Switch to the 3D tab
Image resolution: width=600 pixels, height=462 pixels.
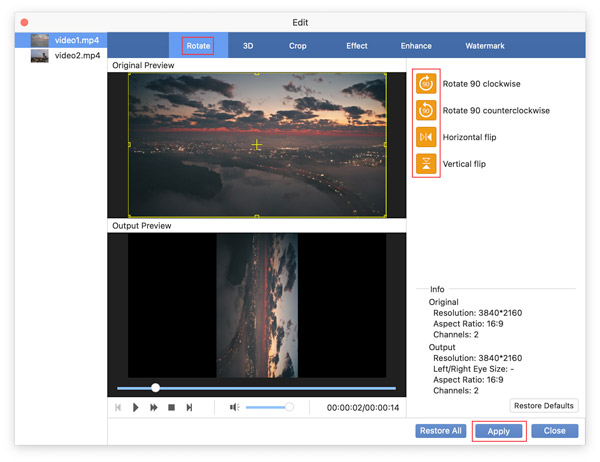click(x=247, y=46)
